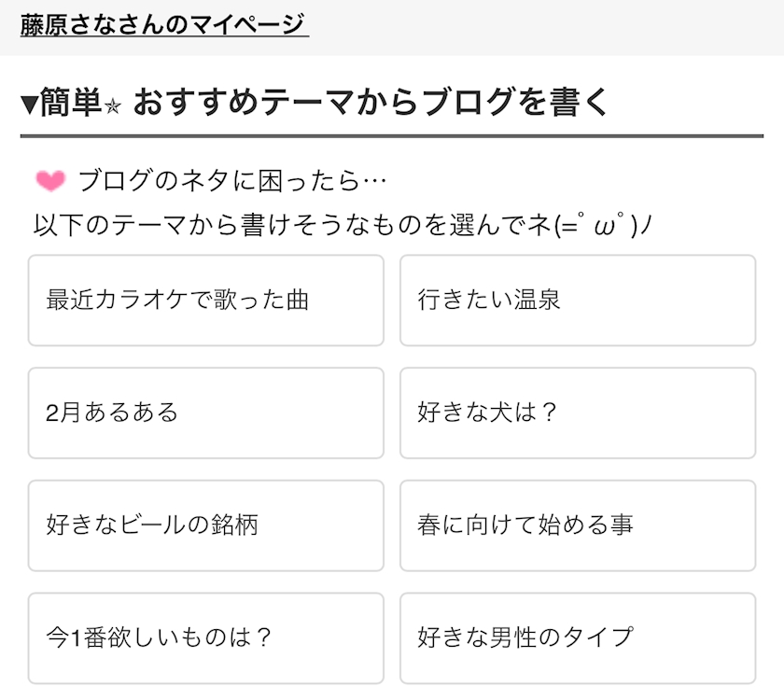The height and width of the screenshot is (700, 784).
Task: Choose the 行きたい温泉 theme
Action: coord(577,301)
